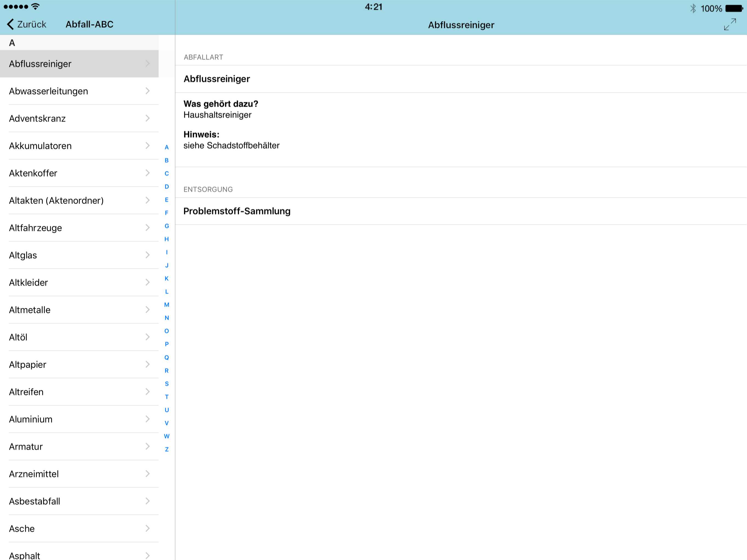Go back with the Zurück button
The width and height of the screenshot is (747, 560).
point(26,24)
